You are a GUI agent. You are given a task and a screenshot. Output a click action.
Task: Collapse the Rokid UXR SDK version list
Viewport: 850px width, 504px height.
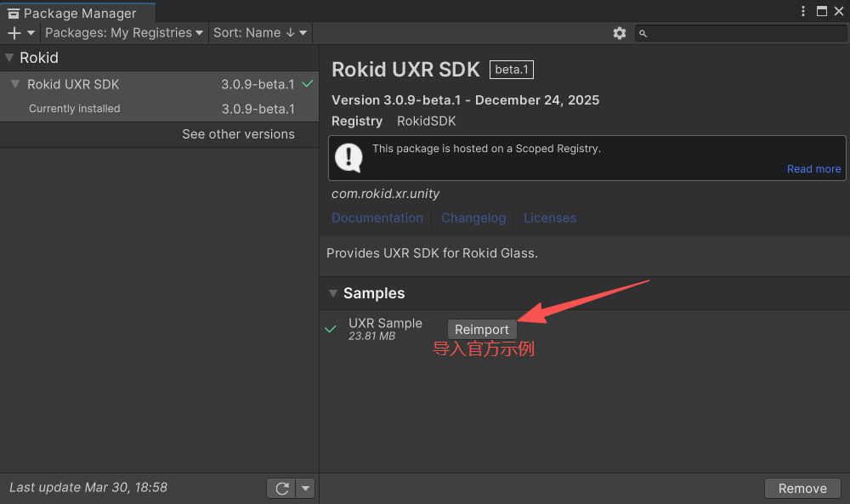coord(15,84)
